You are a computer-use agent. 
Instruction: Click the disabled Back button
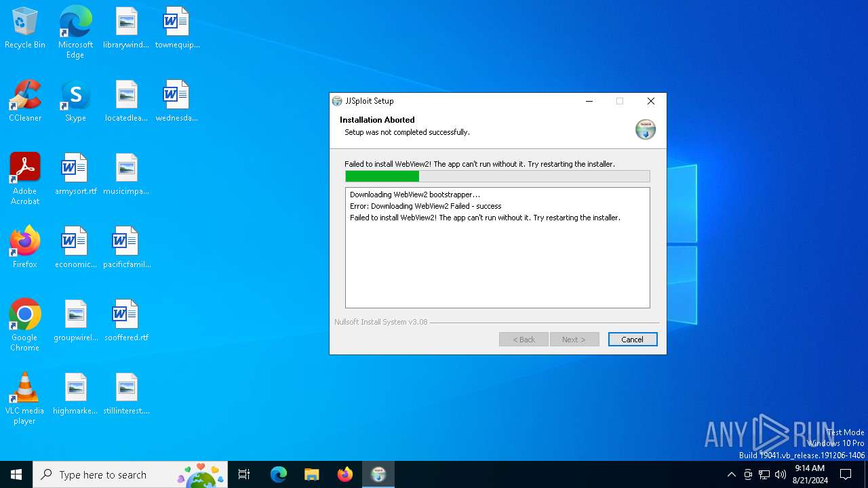(524, 340)
